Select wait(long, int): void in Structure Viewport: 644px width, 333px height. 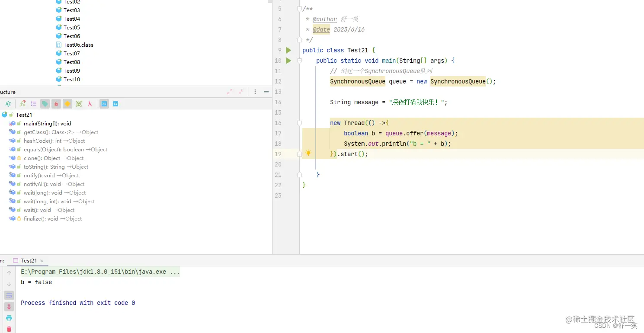[59, 201]
